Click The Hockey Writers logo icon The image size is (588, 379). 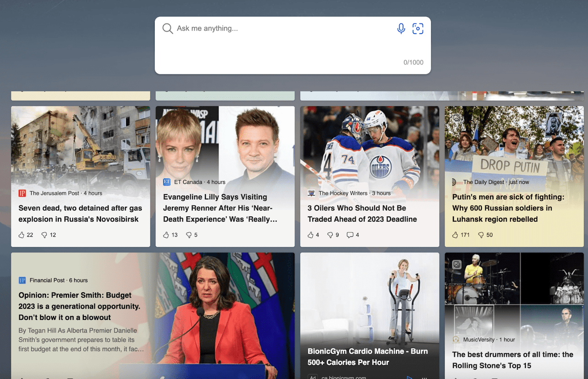(311, 193)
